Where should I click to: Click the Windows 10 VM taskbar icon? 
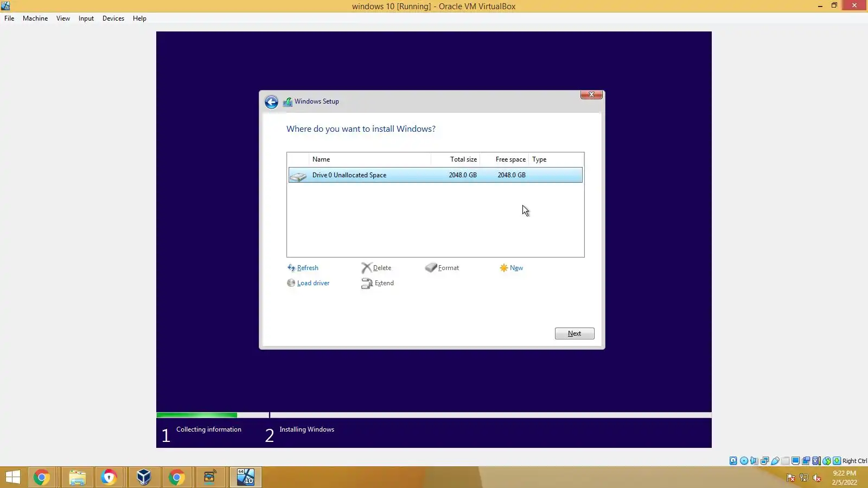click(246, 477)
